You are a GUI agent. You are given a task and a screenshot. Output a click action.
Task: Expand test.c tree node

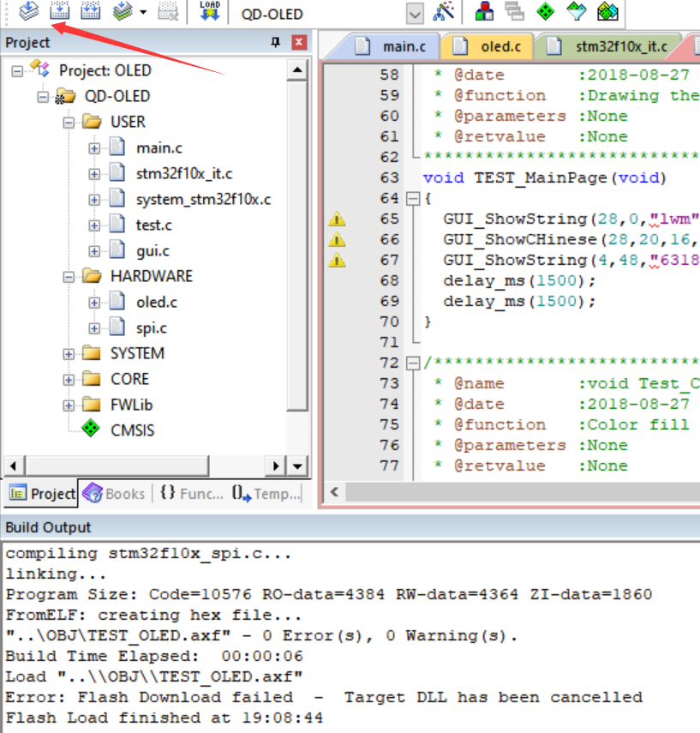94,225
